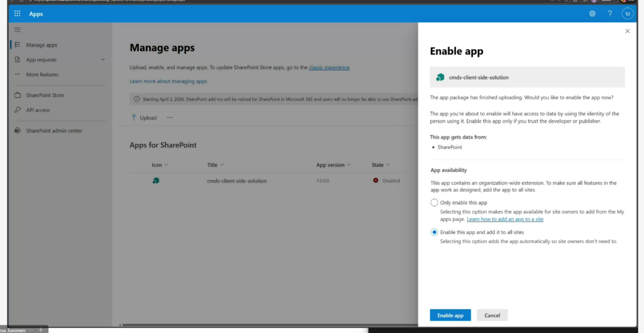644x333 pixels.
Task: Open Learn how to add an app link
Action: 505,219
